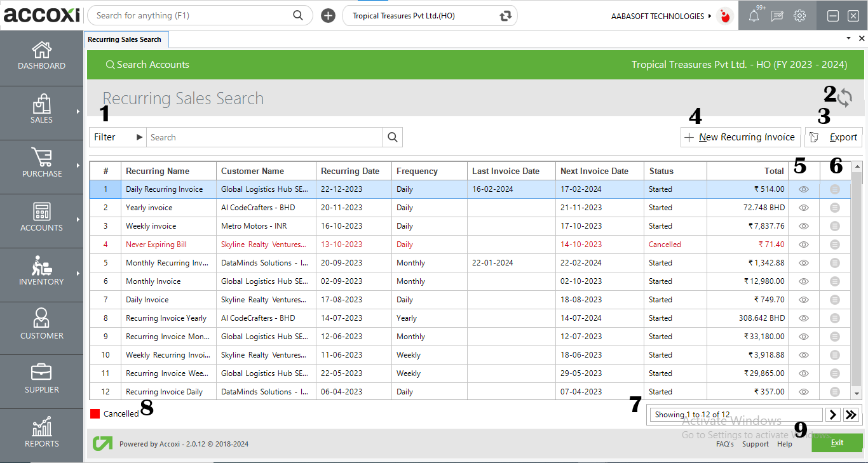Click the New Recurring Invoice button

[x=740, y=137]
